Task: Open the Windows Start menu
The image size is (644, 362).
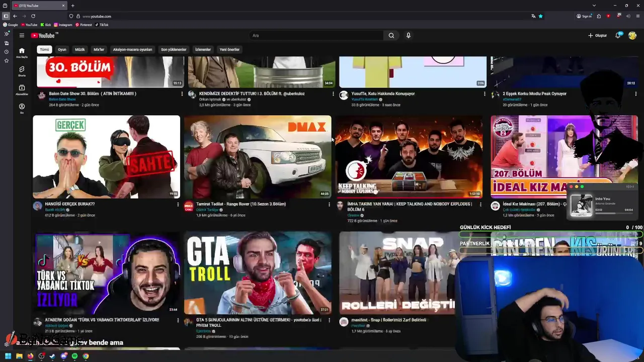Action: pyautogui.click(x=8, y=356)
